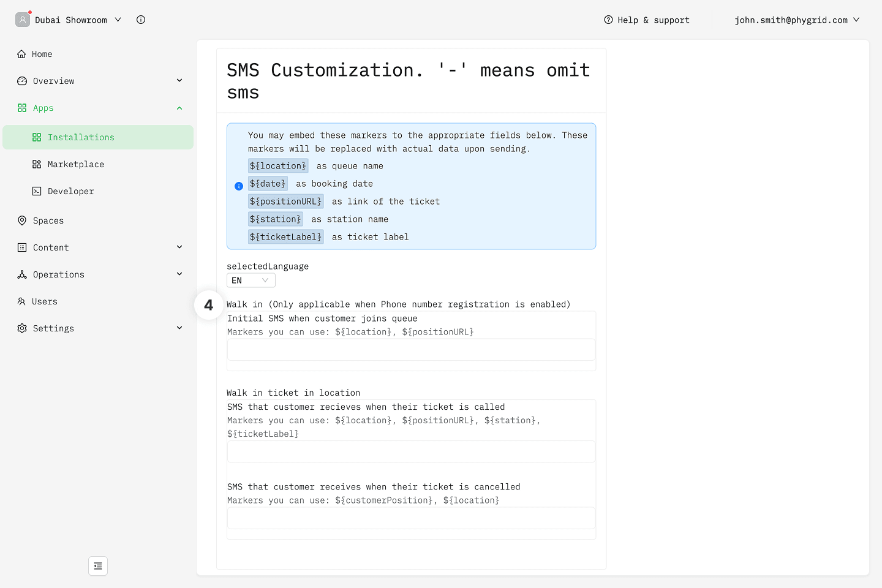
Task: Open the selectedLanguage EN dropdown
Action: coord(251,281)
